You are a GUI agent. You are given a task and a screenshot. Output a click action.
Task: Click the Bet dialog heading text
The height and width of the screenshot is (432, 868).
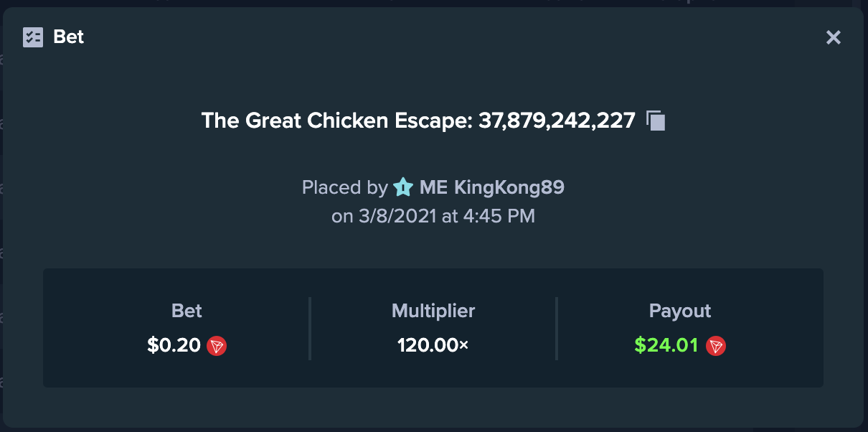pos(69,37)
